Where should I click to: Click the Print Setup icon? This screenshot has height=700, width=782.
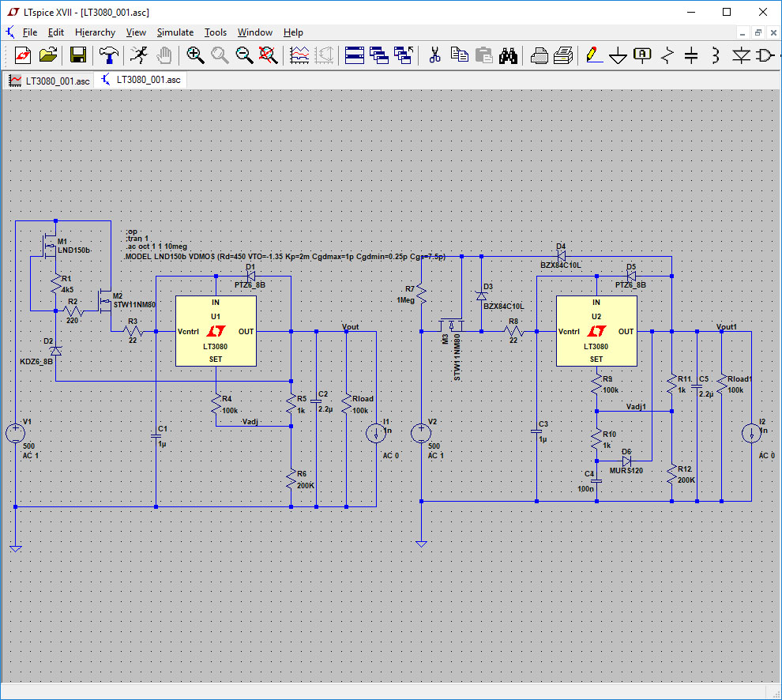pyautogui.click(x=563, y=55)
